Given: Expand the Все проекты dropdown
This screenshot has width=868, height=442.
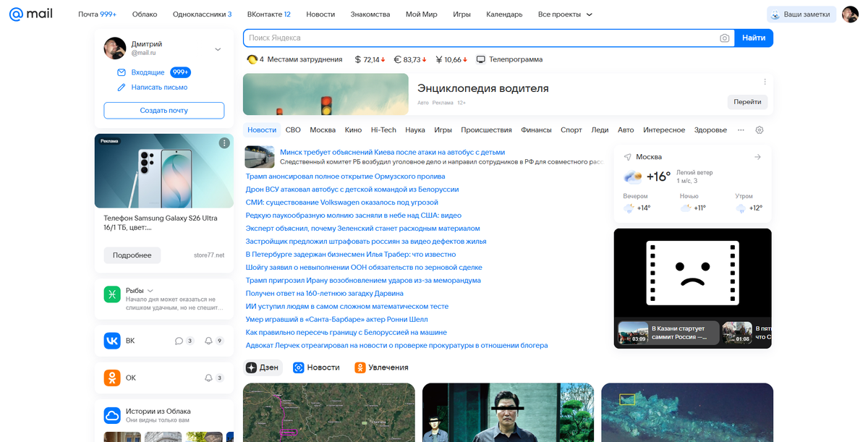Looking at the screenshot, I should click(565, 14).
